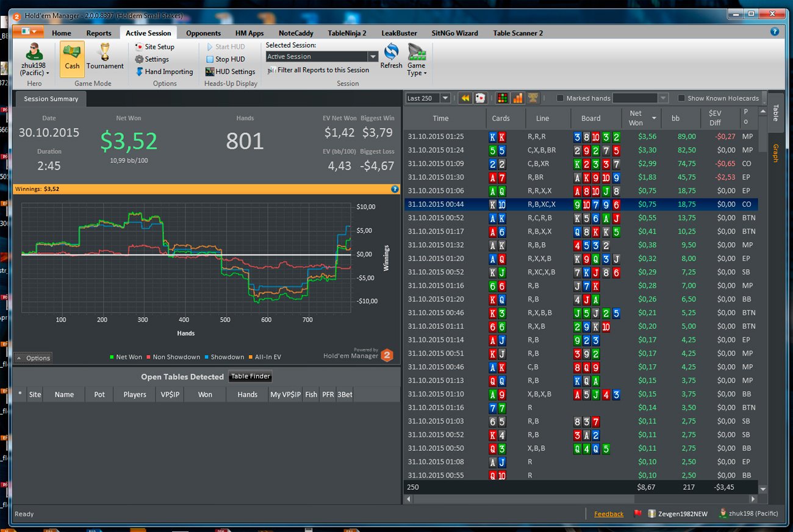Open the Game Type menu

[417, 60]
